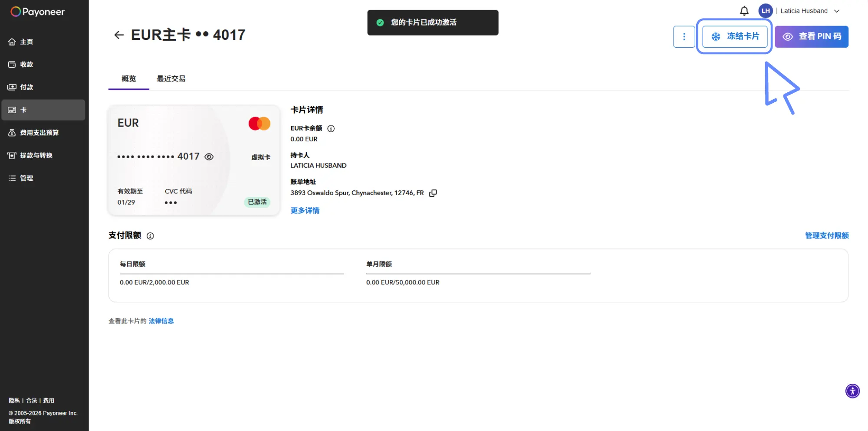Open 提款与转换 in the sidebar
Viewport: 868px width, 431px height.
(43, 155)
